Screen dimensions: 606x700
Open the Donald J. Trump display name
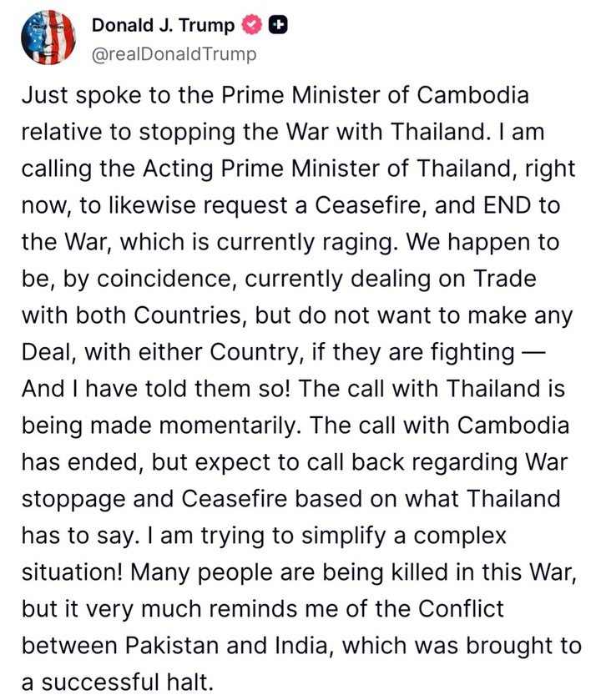pyautogui.click(x=163, y=25)
